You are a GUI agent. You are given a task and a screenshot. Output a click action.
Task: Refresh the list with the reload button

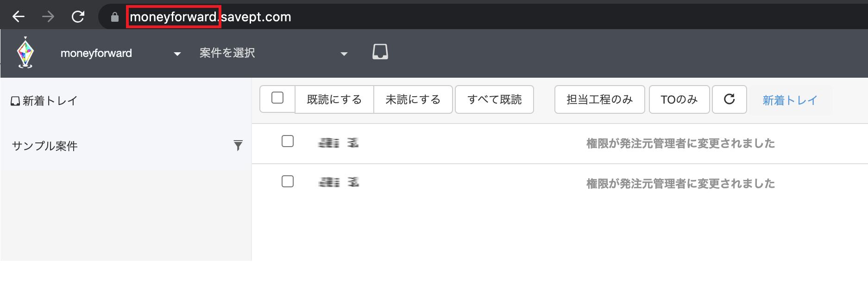(730, 99)
